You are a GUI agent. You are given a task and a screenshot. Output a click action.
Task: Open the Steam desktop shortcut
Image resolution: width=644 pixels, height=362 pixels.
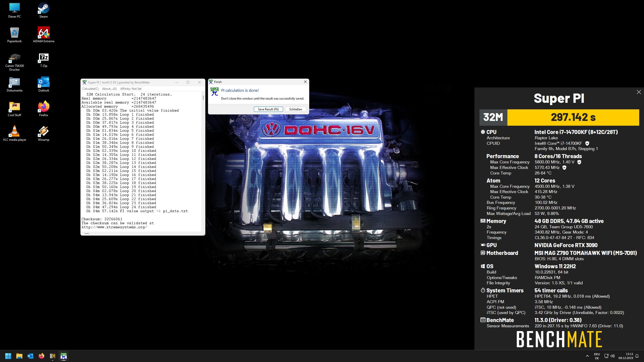point(44,10)
